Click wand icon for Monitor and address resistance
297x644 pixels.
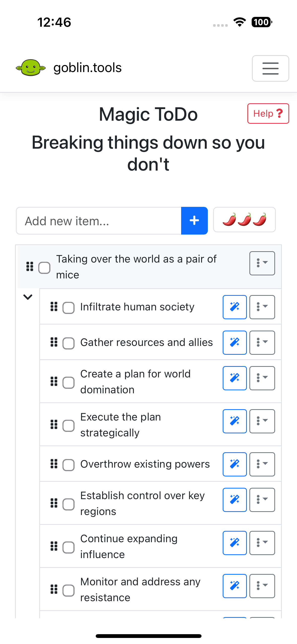tap(235, 586)
